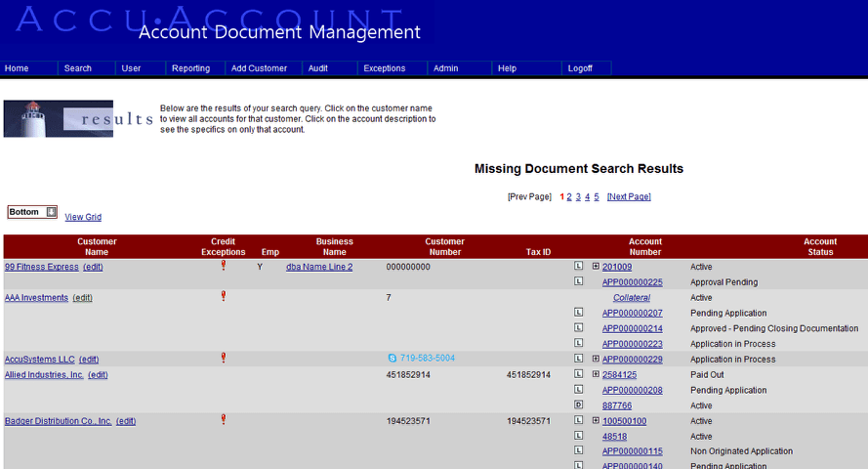Screen dimensions: 868x469
Task: Click Tax ID value for Allied Industries row
Action: 528,375
